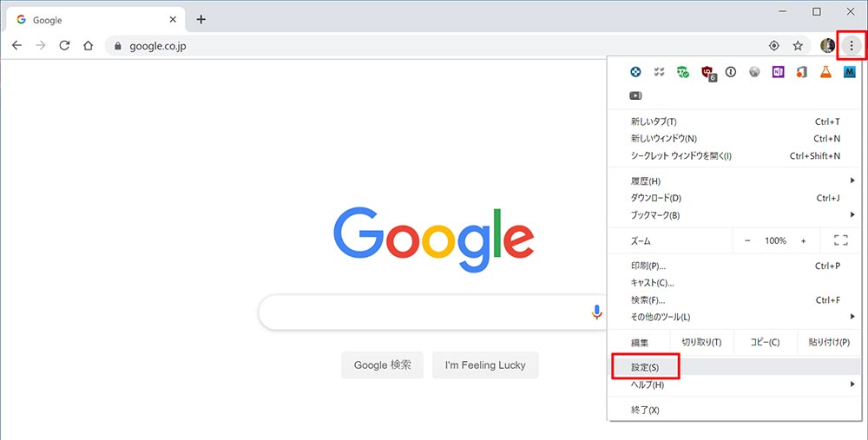Open the uBlock Origin red shield extension
868x440 pixels.
point(708,73)
